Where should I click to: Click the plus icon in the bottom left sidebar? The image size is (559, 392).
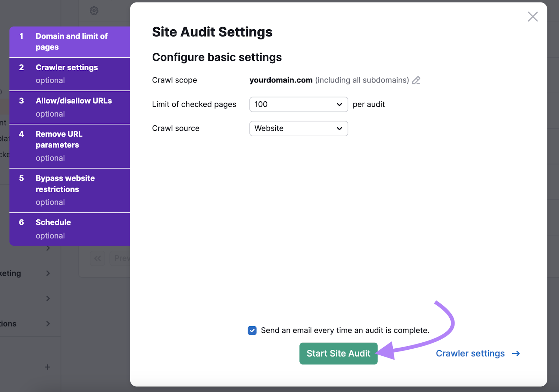pyautogui.click(x=47, y=367)
